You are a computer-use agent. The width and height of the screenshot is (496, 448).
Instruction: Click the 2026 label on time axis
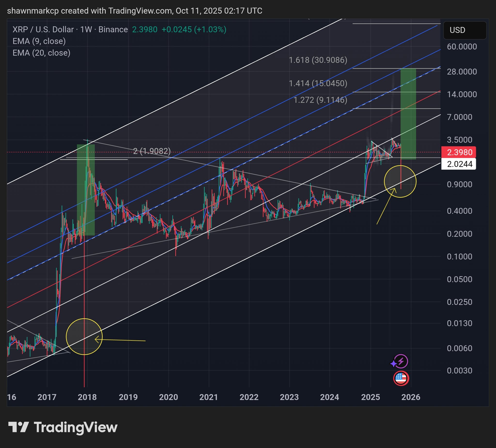pos(411,397)
